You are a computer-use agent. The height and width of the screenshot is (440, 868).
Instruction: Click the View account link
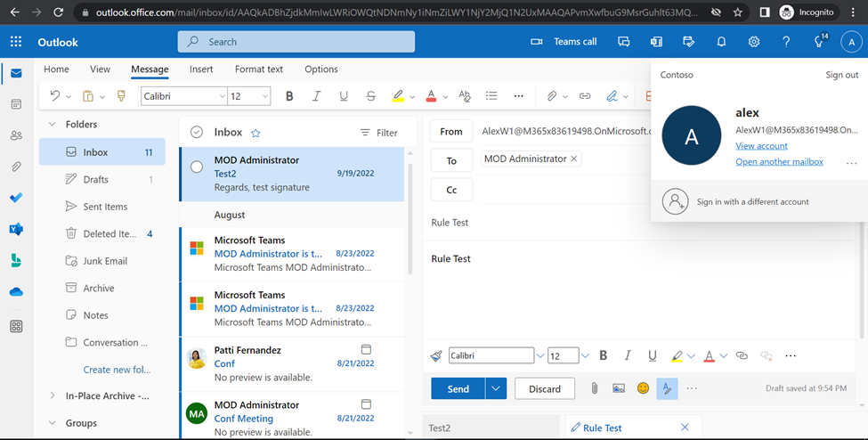pyautogui.click(x=761, y=146)
